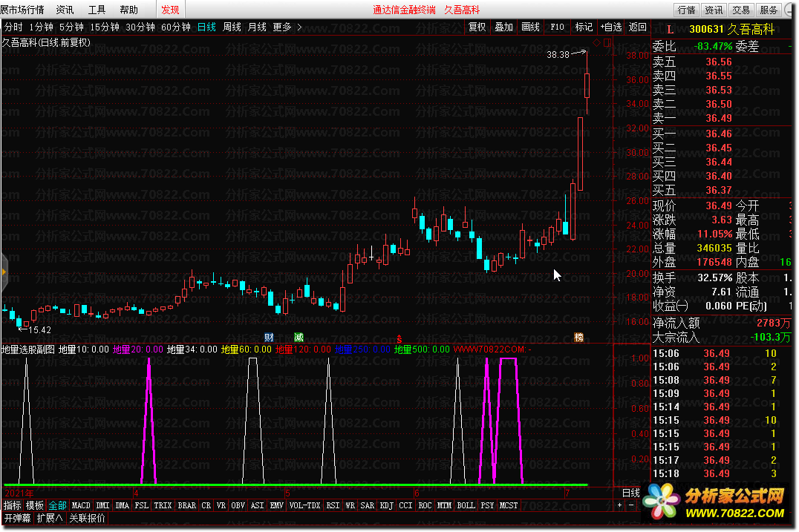Screen dimensions: 799x532
Task: Switch the indicator to TRIX
Action: pyautogui.click(x=163, y=505)
